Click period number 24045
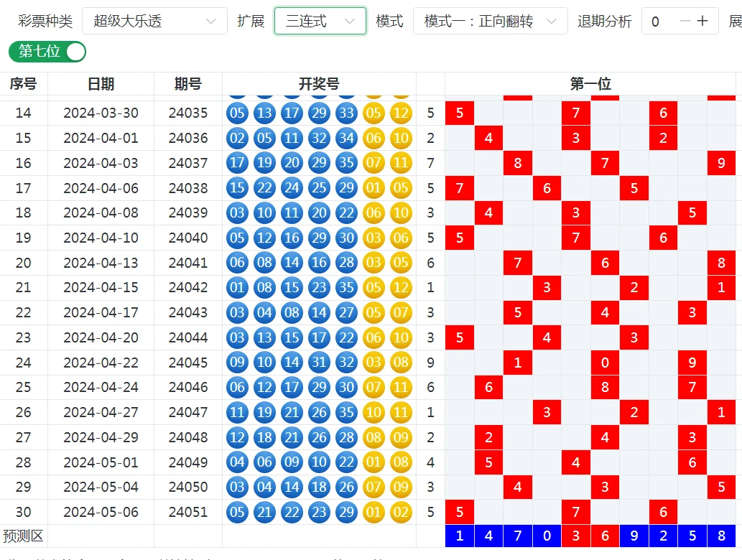The image size is (742, 560). 188,363
